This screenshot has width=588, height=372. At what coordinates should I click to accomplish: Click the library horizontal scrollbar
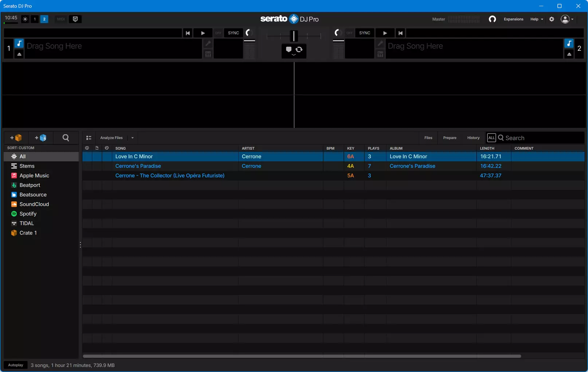click(x=302, y=356)
